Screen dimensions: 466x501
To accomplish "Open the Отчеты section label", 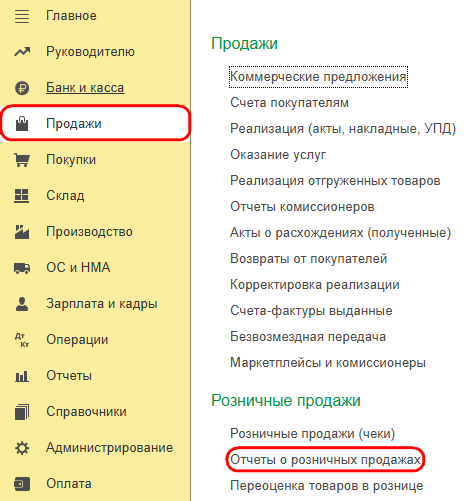I will point(69,376).
